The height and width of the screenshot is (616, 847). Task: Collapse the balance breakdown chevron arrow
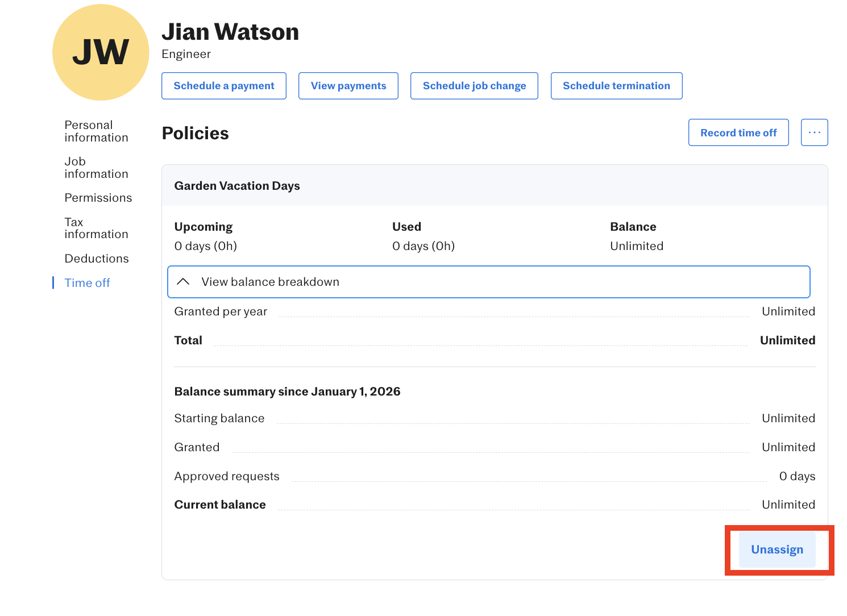[x=183, y=282]
